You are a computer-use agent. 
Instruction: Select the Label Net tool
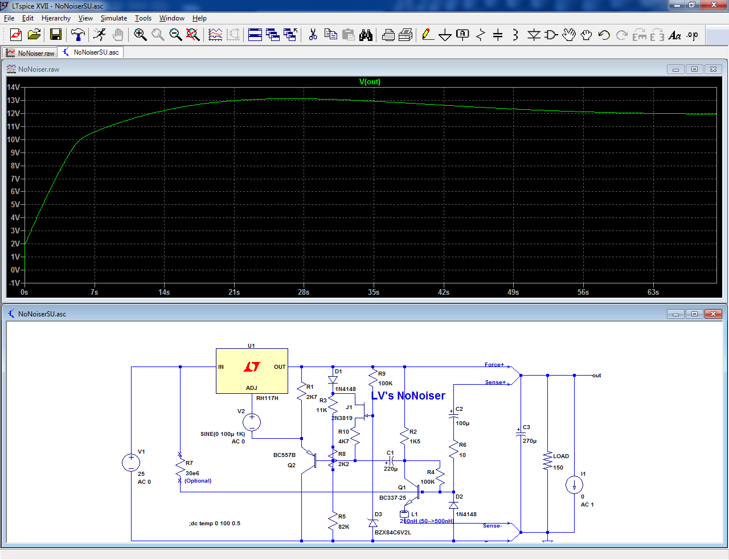point(463,35)
